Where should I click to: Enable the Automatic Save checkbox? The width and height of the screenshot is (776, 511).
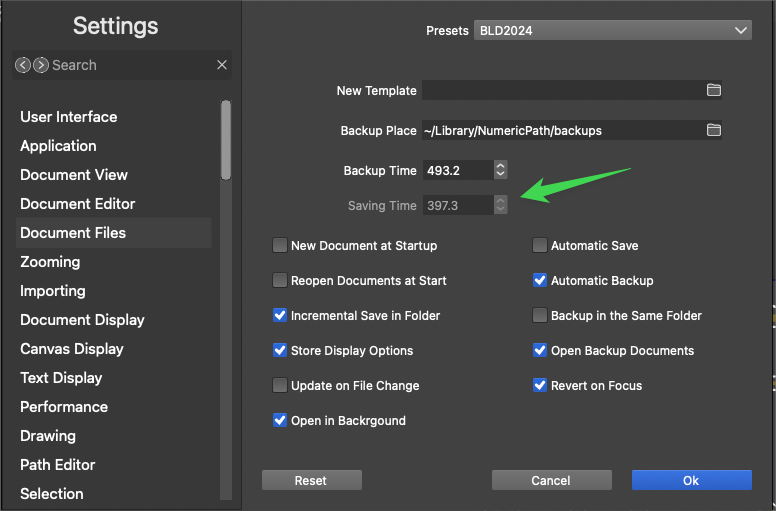point(540,245)
